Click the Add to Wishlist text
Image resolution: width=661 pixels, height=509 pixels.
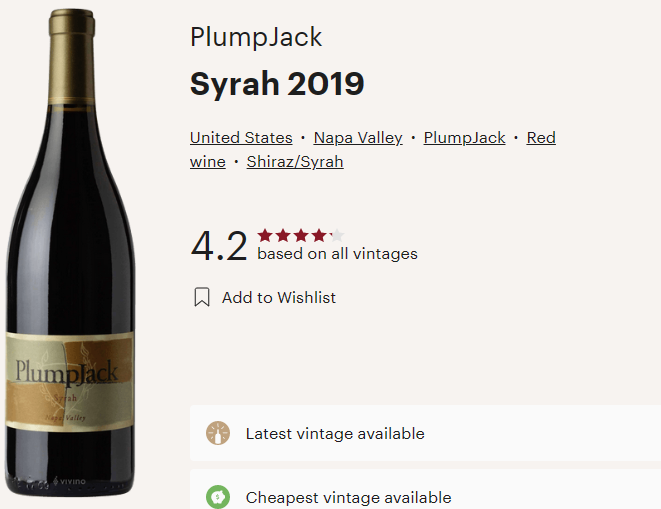coord(279,297)
